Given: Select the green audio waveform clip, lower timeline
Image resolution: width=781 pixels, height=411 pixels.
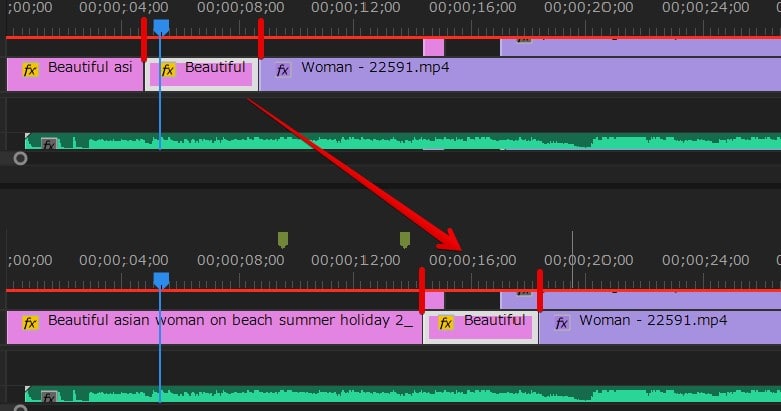Looking at the screenshot, I should 402,394.
